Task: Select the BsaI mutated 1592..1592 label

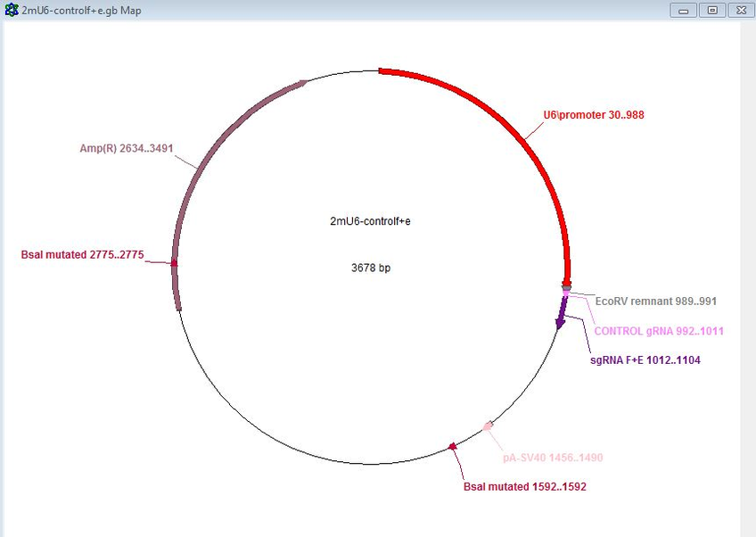Action: click(x=525, y=487)
